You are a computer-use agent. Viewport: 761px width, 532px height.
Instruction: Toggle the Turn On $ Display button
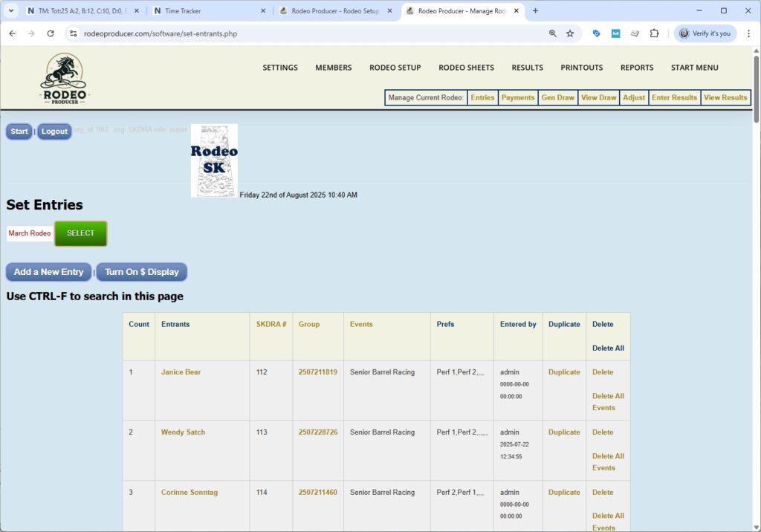(x=142, y=272)
